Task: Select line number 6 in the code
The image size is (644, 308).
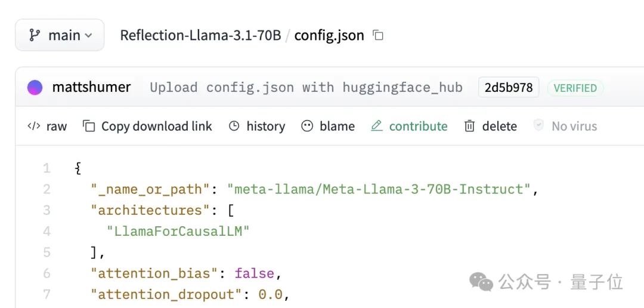Action: coord(47,273)
